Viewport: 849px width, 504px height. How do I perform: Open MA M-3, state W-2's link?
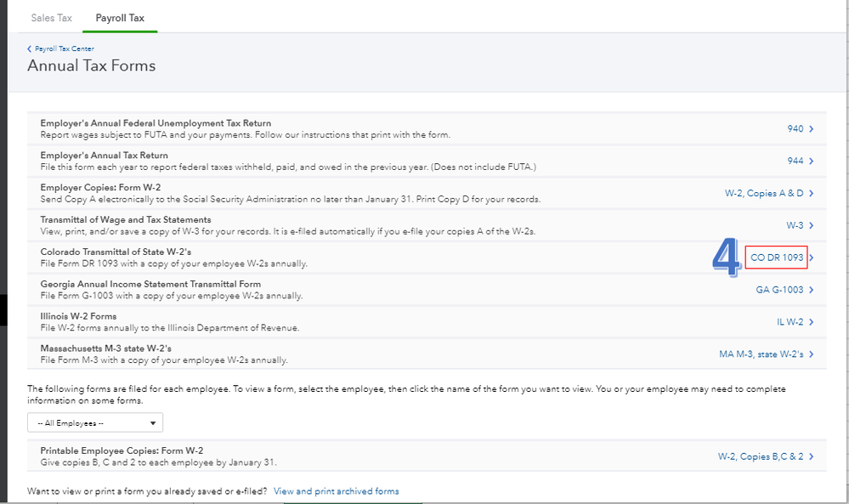point(761,354)
